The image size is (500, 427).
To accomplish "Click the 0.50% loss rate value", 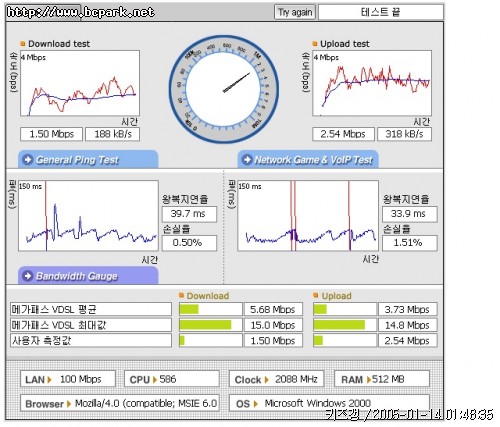I will point(189,243).
